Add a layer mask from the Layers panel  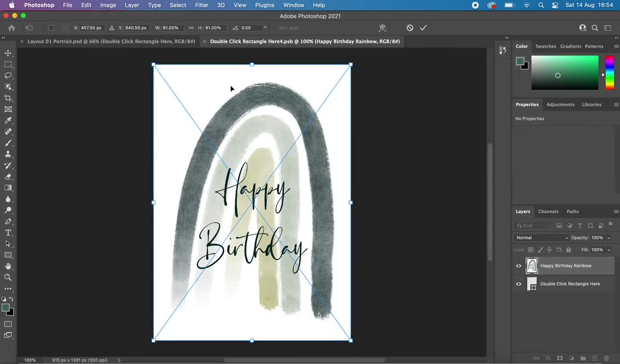click(x=560, y=358)
